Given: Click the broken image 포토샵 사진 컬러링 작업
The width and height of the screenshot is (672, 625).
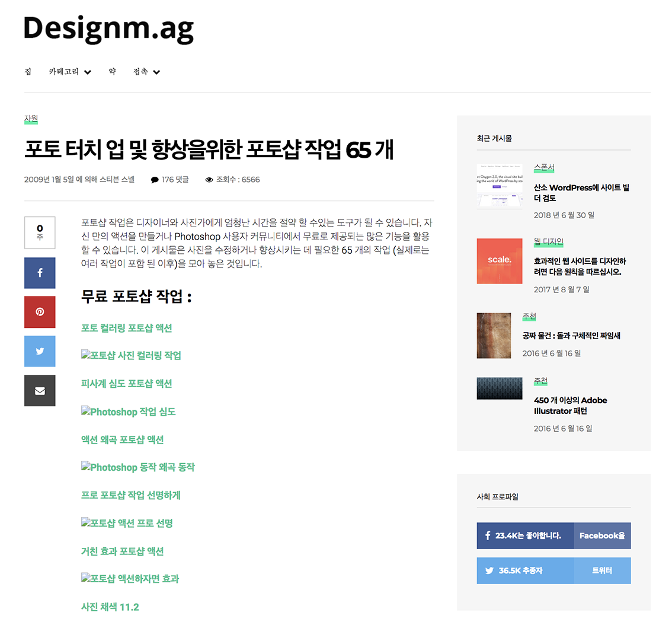Looking at the screenshot, I should [131, 355].
